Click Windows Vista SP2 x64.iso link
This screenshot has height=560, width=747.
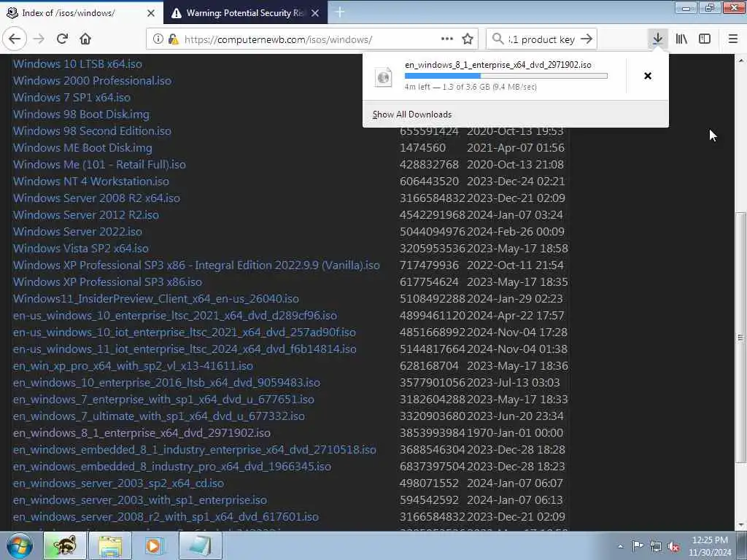tap(80, 248)
